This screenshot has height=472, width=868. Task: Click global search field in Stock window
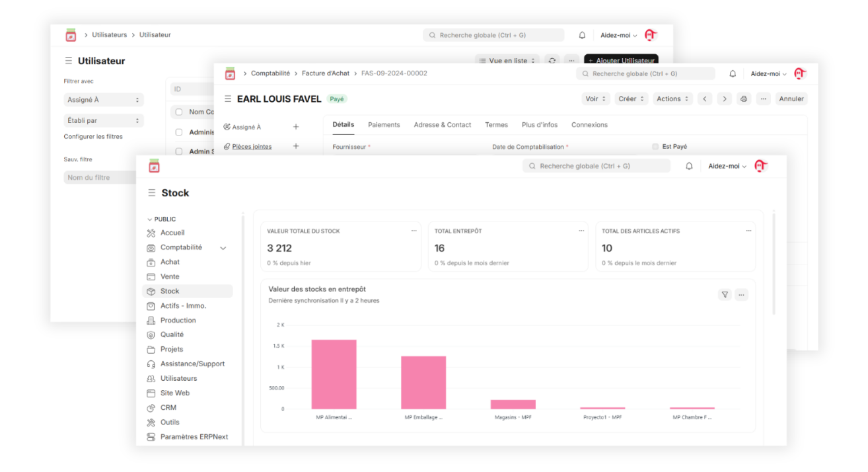[x=597, y=166]
